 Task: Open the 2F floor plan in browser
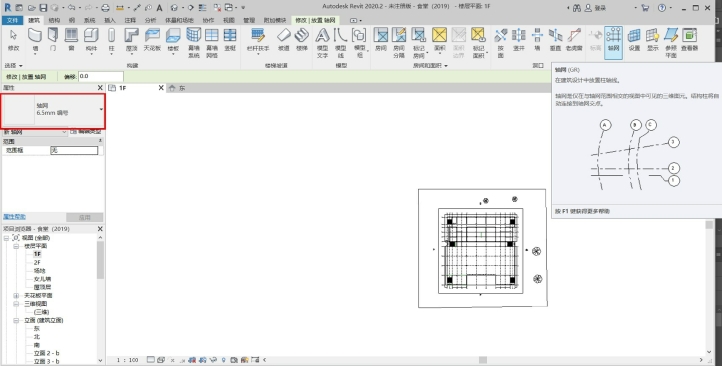[x=37, y=262]
